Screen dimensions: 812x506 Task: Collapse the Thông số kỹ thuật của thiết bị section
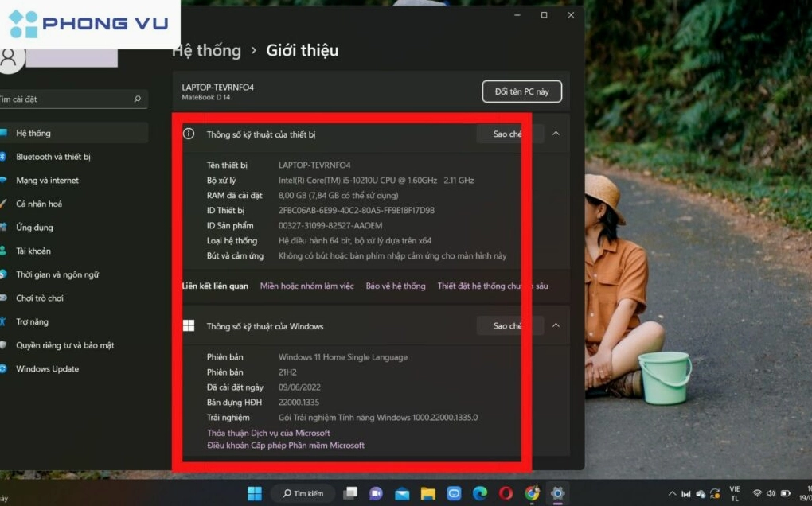556,134
